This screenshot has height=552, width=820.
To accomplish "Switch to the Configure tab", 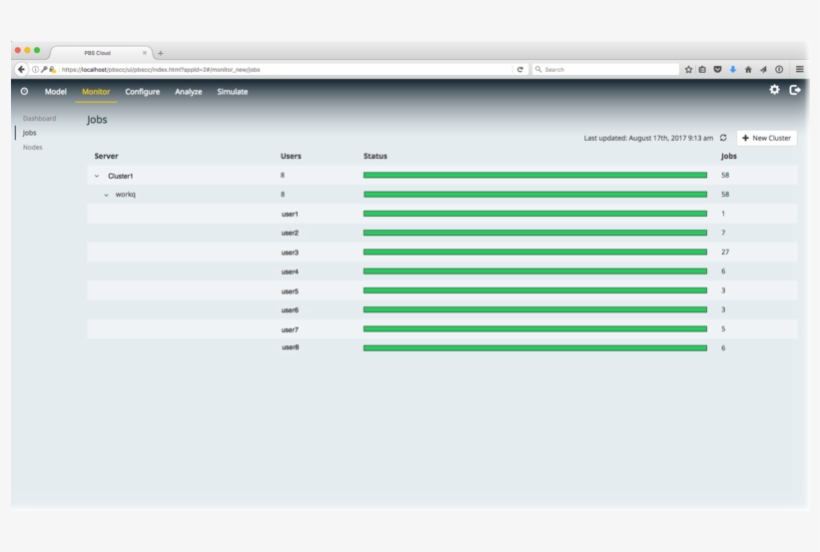I will point(142,92).
